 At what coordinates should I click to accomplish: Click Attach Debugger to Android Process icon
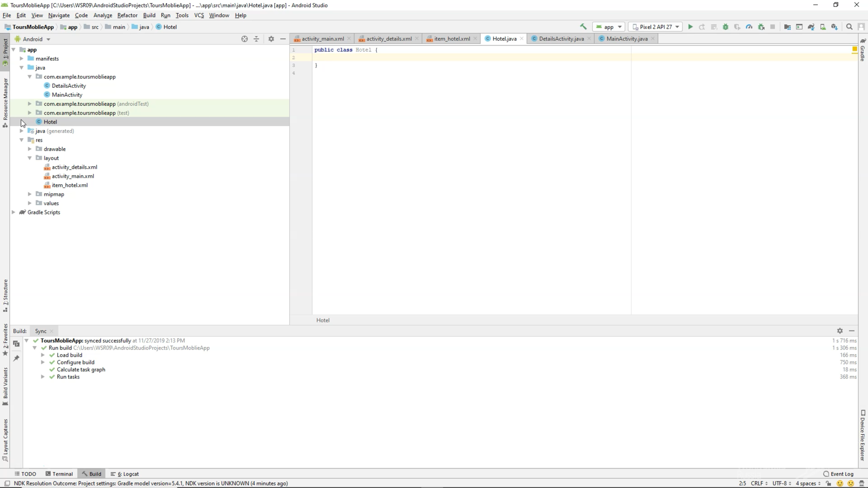[x=761, y=27]
